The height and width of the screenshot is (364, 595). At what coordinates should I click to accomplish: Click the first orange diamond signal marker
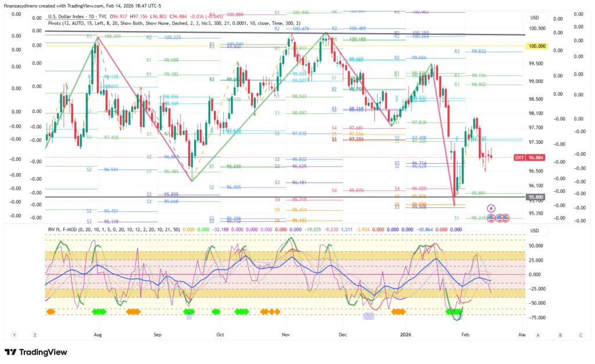[49, 312]
